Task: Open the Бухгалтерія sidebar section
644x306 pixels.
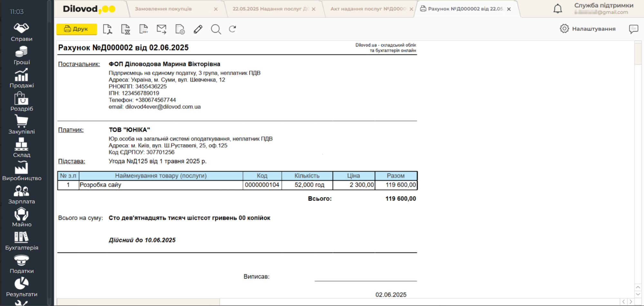Action: (x=22, y=241)
